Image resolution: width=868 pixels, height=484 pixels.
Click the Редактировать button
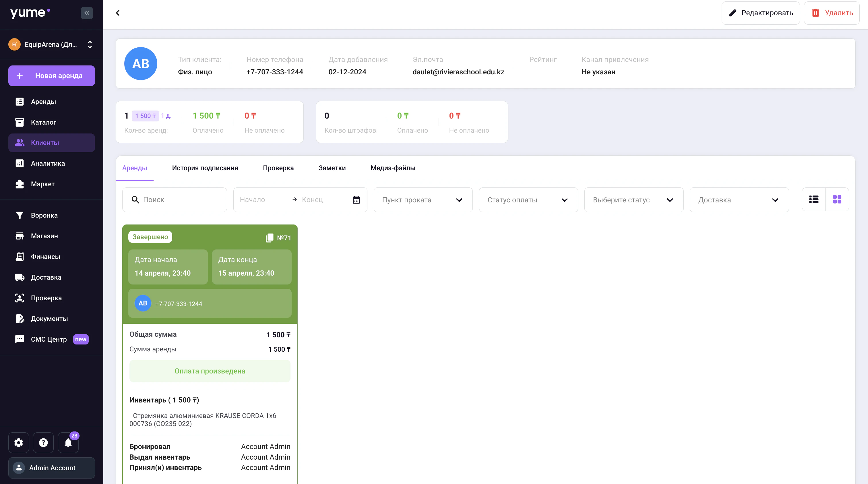760,13
